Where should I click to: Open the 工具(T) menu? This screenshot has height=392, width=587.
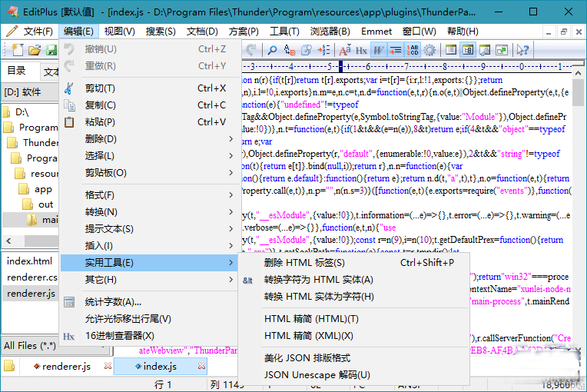(284, 32)
